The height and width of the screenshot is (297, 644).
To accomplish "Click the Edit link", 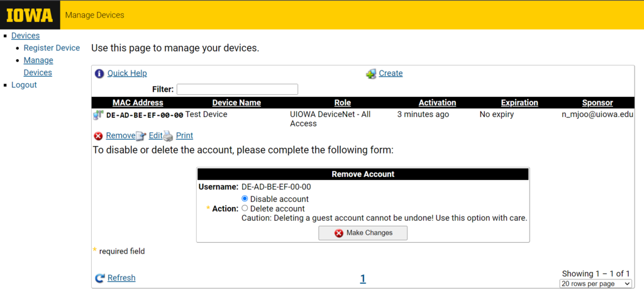I will tap(156, 136).
